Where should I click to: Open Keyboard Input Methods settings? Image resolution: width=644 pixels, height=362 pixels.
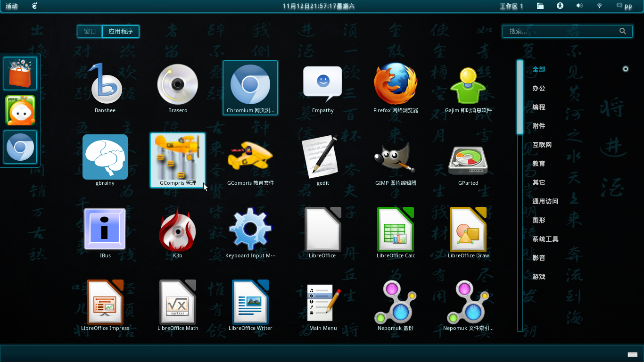[x=250, y=233]
